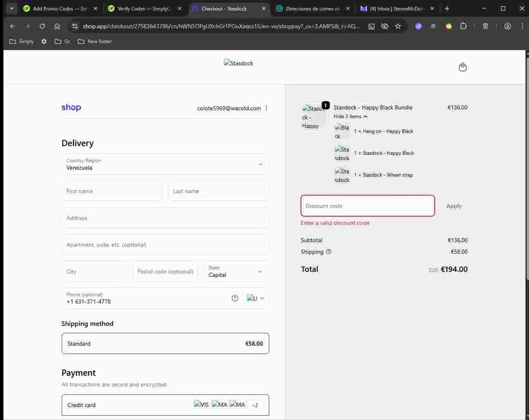Viewport: 529px width, 420px height.
Task: Open the browser profile icon
Action: [507, 26]
